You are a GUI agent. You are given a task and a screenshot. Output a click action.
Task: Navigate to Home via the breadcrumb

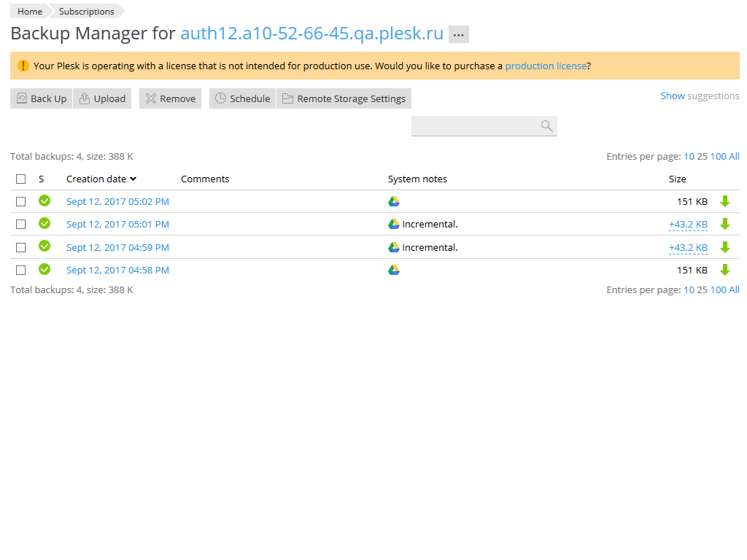[x=28, y=11]
